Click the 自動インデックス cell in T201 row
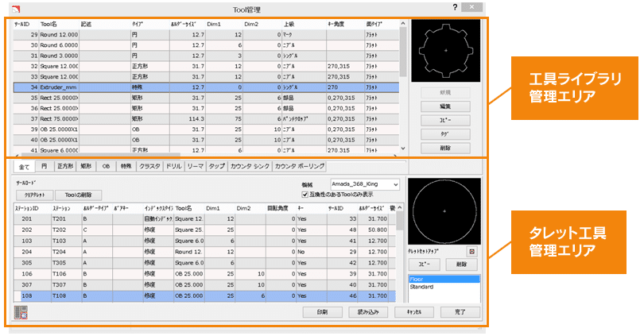The width and height of the screenshot is (644, 336). click(158, 219)
